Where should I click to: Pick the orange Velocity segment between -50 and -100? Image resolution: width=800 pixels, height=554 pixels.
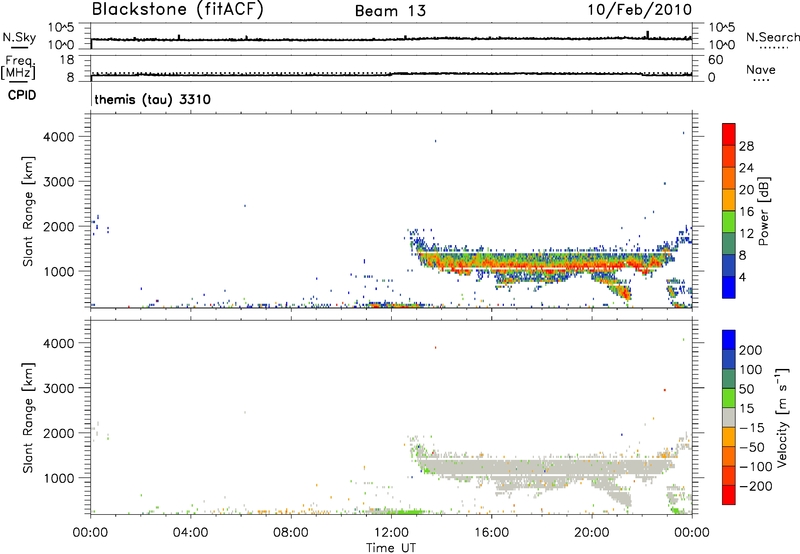click(729, 456)
